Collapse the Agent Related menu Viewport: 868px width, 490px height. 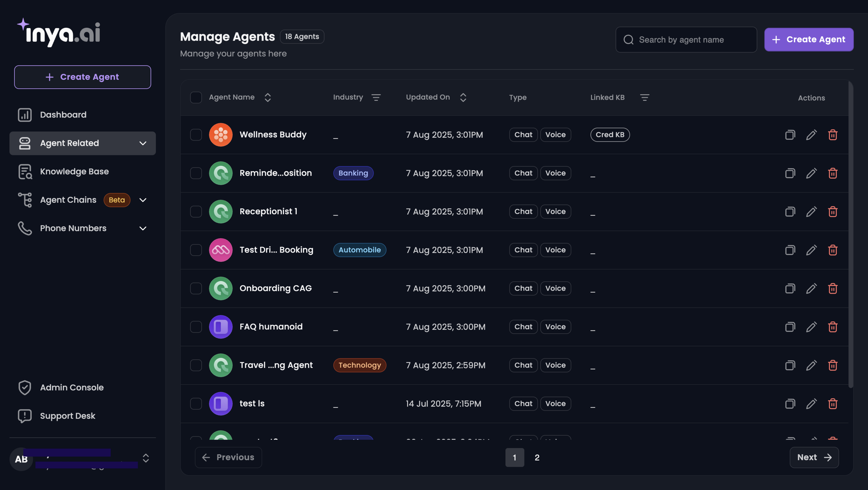click(143, 143)
